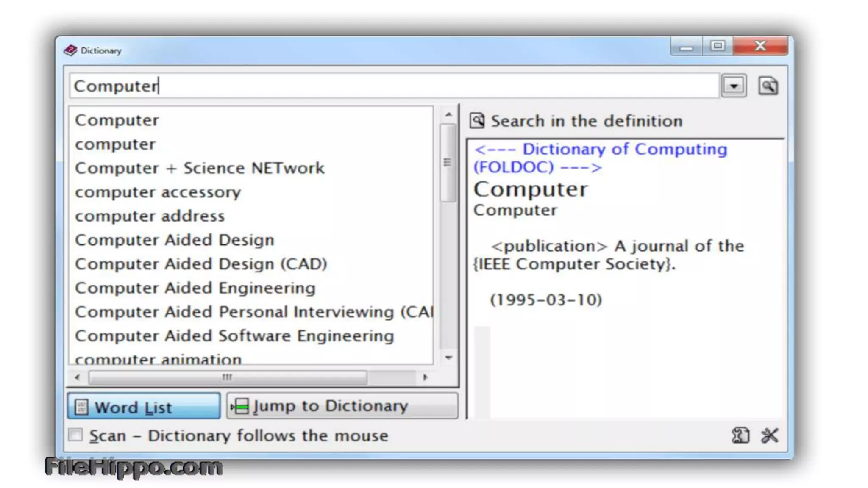Click the Word List page icon

click(x=81, y=407)
